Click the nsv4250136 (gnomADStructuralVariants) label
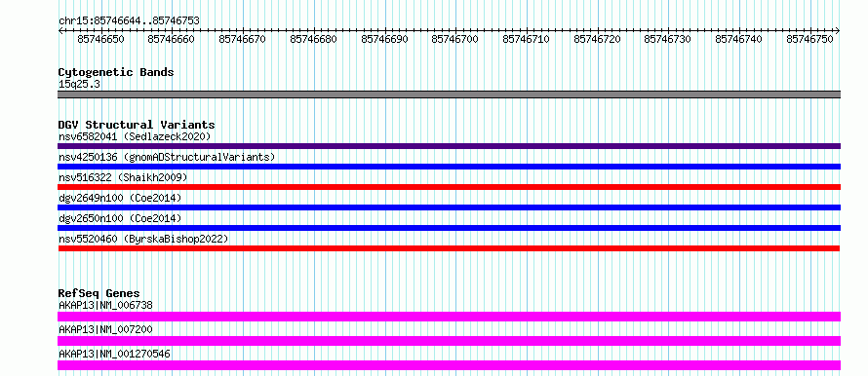 click(x=167, y=157)
